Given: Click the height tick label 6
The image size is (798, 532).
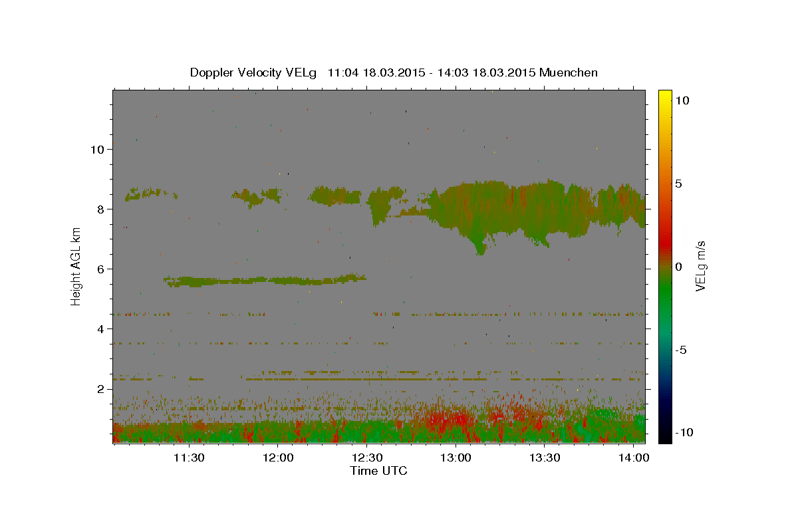Looking at the screenshot, I should 101,269.
